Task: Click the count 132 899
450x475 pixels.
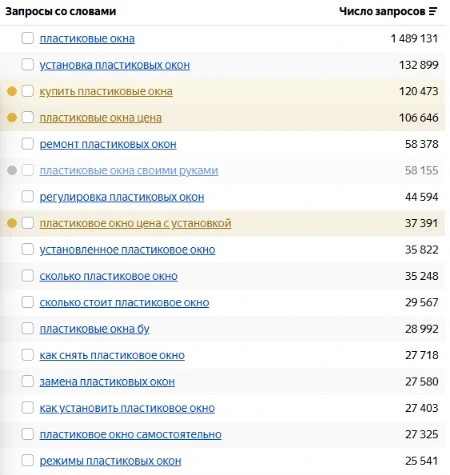Action: [x=419, y=65]
